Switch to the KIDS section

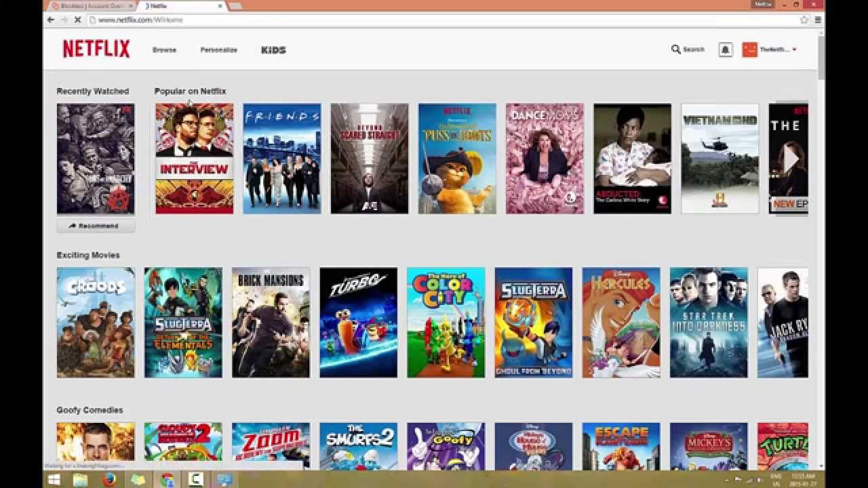pyautogui.click(x=273, y=50)
